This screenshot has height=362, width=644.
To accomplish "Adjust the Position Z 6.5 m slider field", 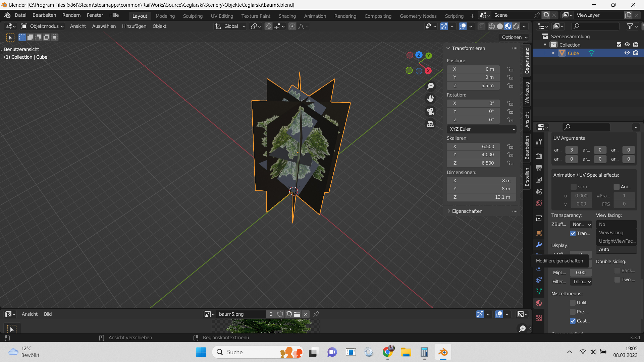I will point(473,85).
